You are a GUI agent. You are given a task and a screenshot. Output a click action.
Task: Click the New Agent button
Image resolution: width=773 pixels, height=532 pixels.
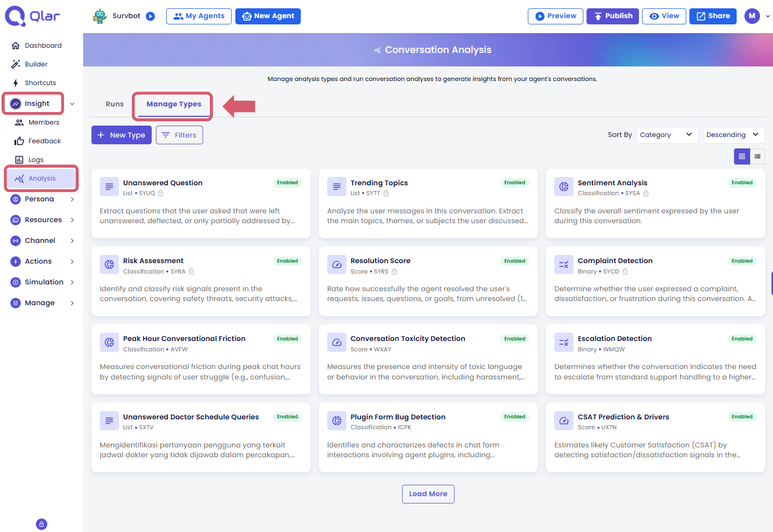click(x=268, y=16)
